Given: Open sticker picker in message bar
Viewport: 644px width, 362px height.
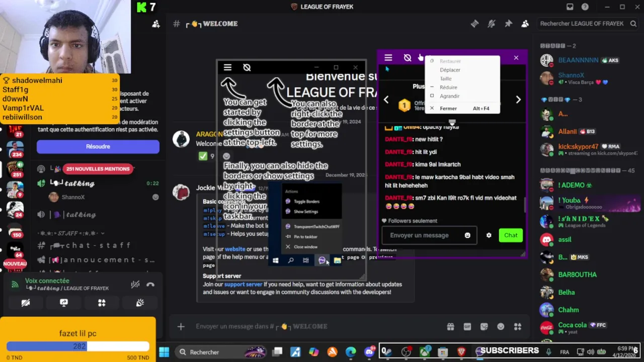Looking at the screenshot, I should click(484, 326).
